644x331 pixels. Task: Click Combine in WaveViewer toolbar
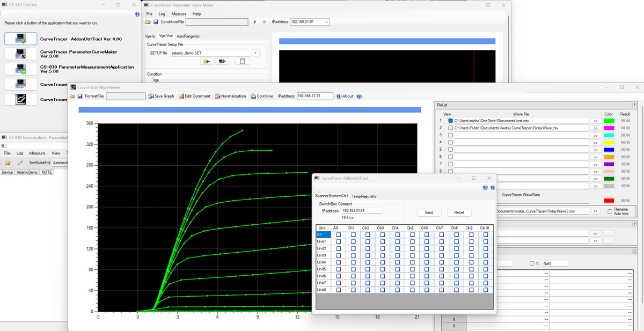click(261, 96)
